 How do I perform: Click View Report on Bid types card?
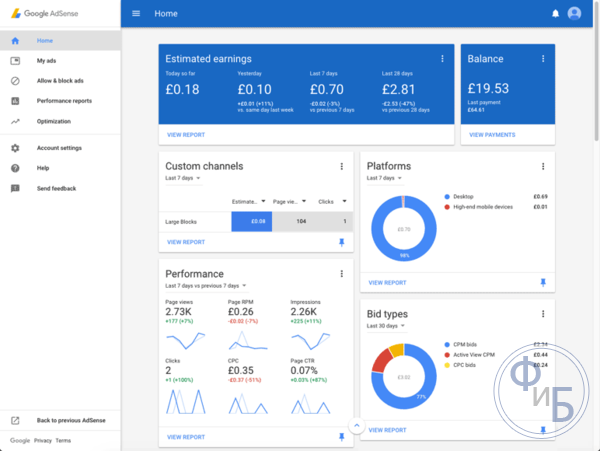tap(387, 430)
